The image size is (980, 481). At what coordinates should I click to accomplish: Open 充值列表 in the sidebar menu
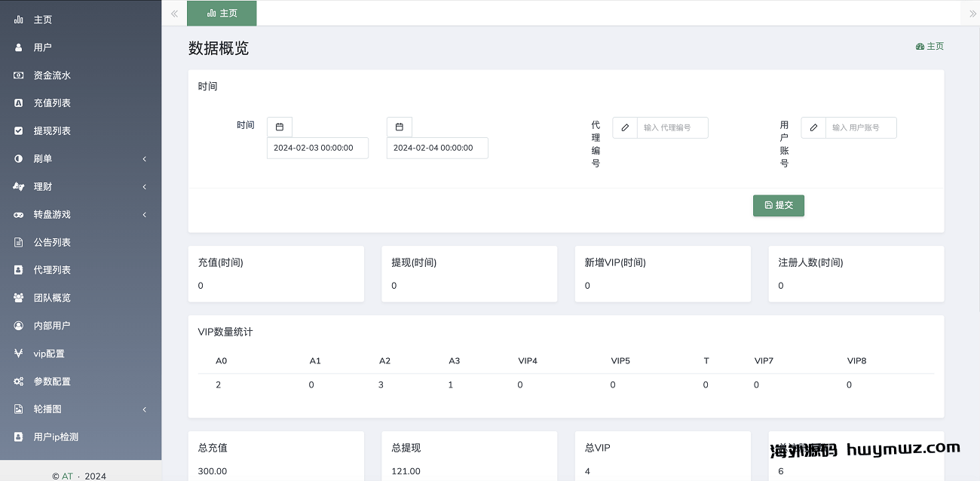[x=52, y=103]
